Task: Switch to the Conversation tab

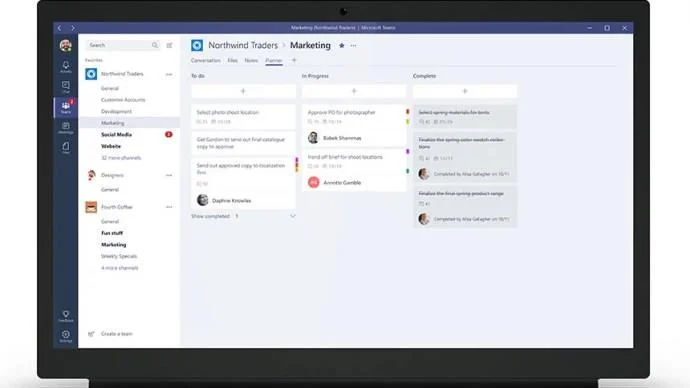Action: (x=206, y=60)
